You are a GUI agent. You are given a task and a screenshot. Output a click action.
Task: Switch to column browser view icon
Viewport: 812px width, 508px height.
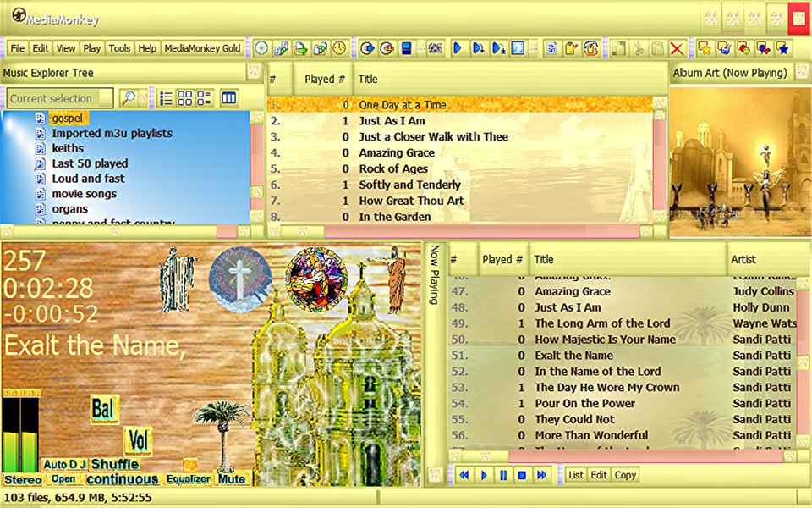(x=228, y=98)
